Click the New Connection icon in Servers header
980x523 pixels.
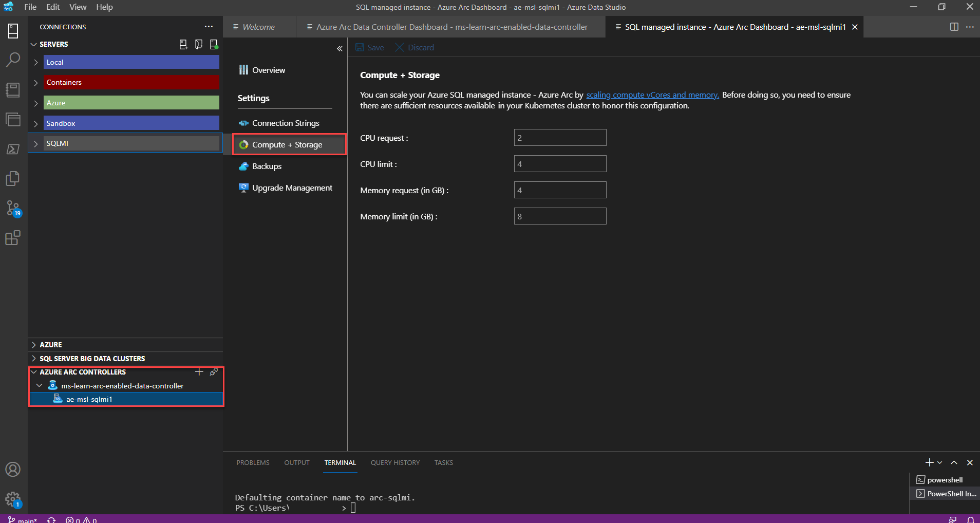[x=183, y=44]
